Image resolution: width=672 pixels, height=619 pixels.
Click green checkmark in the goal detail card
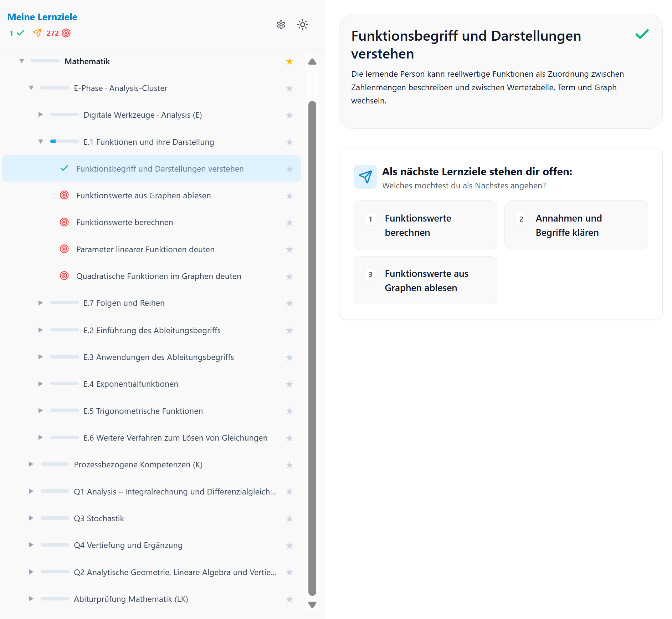642,34
